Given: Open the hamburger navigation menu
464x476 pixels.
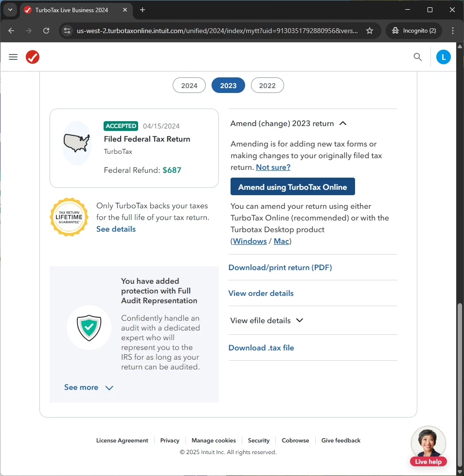Looking at the screenshot, I should 13,57.
